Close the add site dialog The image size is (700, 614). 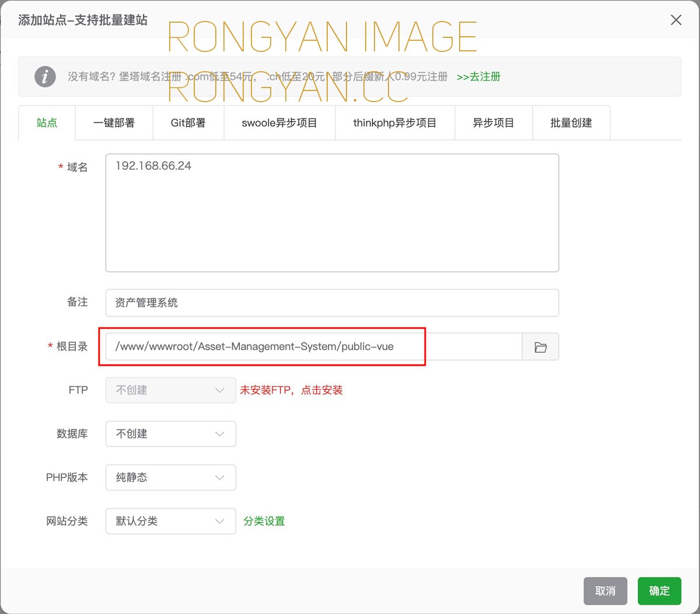pos(676,20)
